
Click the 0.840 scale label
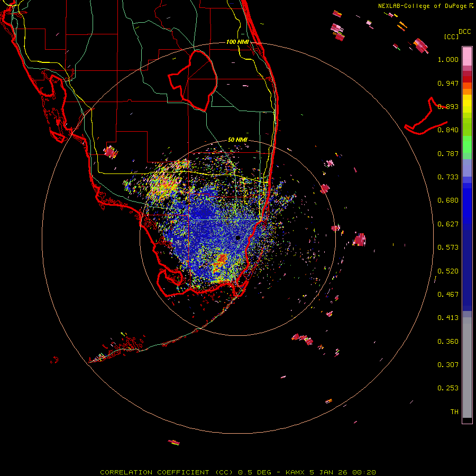pos(448,130)
